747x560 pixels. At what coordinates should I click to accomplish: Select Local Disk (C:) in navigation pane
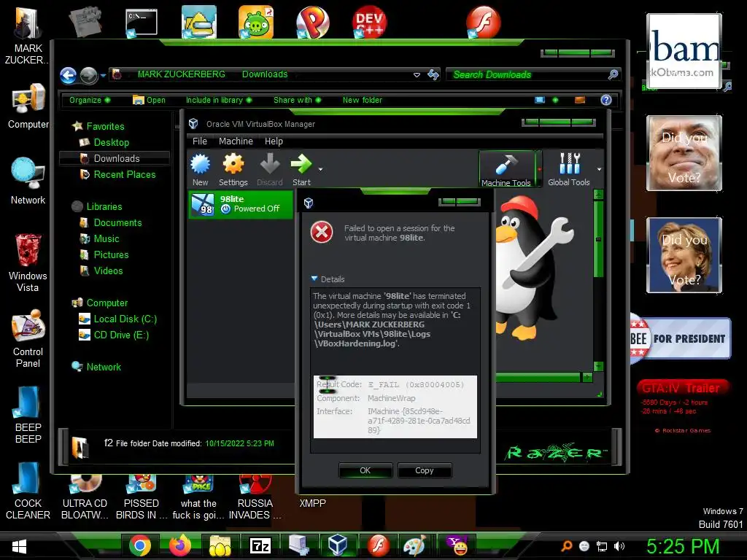point(125,319)
